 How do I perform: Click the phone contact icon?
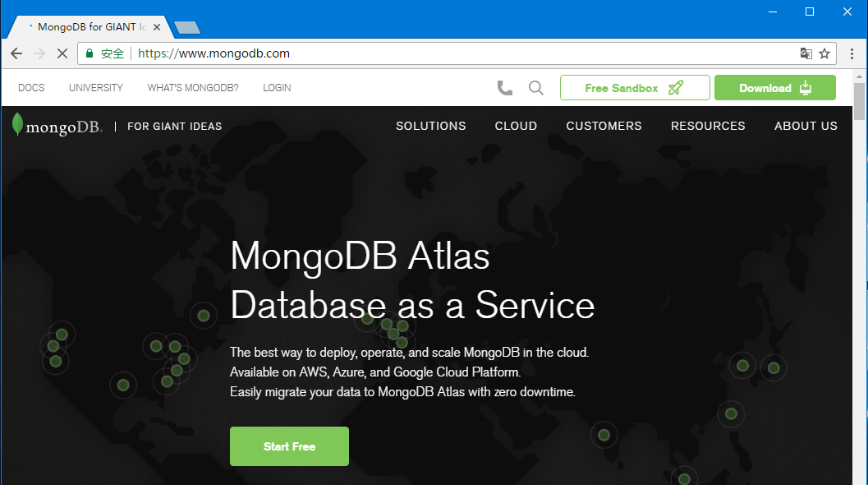click(x=504, y=88)
